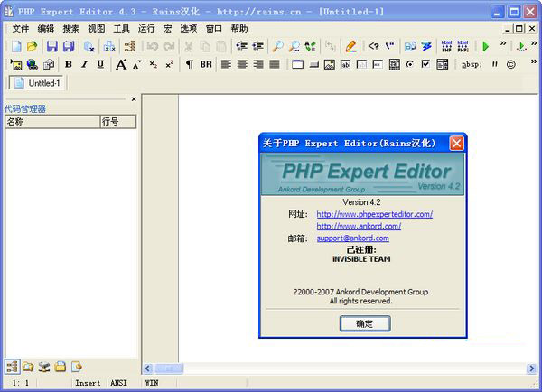Viewport: 542px width, 392px height.
Task: Increase font size with large A icon
Action: tap(121, 64)
